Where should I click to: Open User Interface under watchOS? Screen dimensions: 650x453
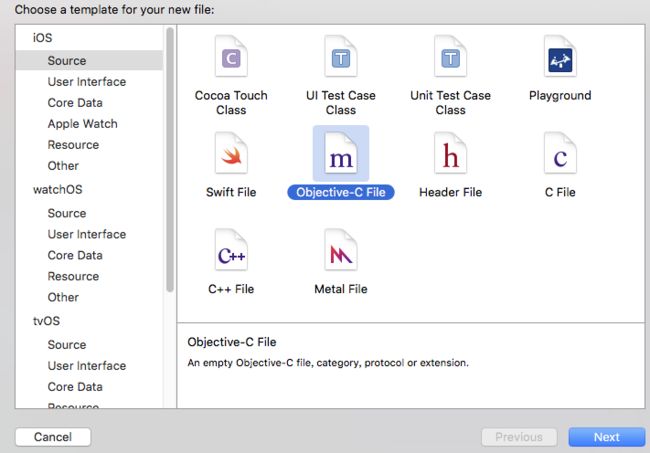87,234
